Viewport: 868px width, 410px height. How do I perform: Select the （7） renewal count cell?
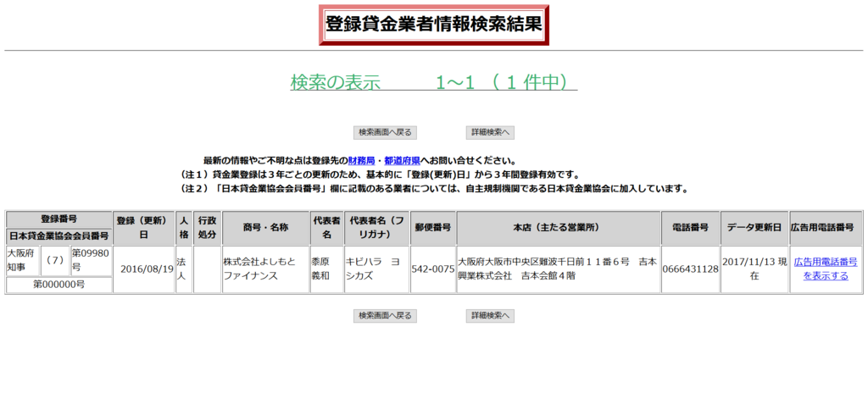[x=55, y=261]
